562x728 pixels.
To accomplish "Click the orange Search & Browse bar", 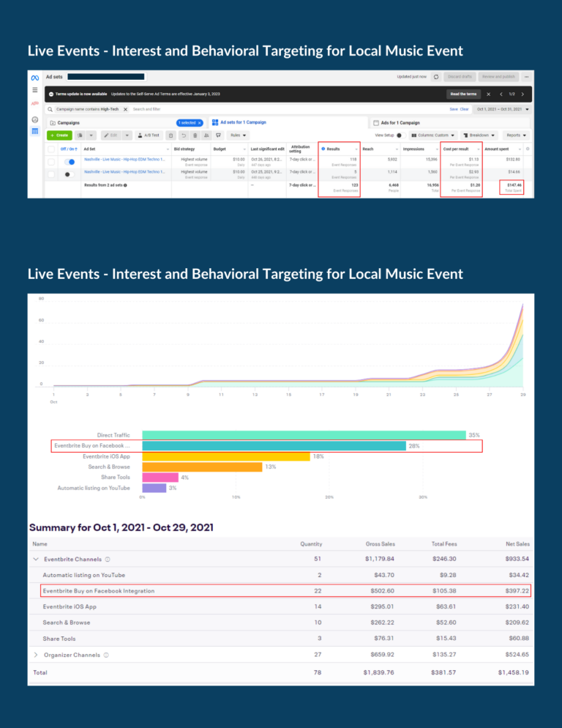I will point(203,467).
